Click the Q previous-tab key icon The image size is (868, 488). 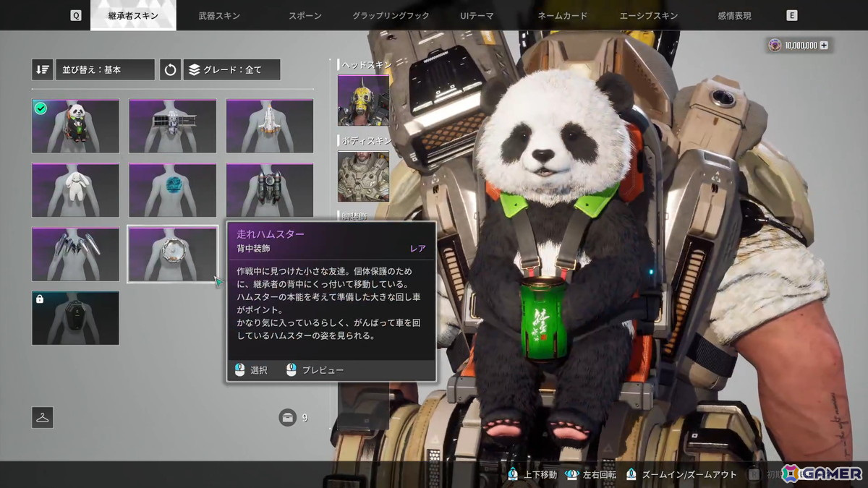pos(76,15)
